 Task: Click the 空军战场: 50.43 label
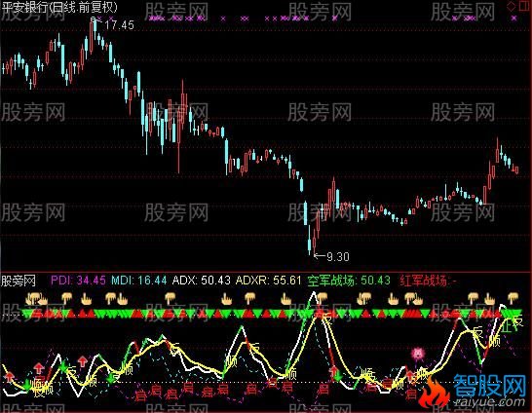pos(349,281)
